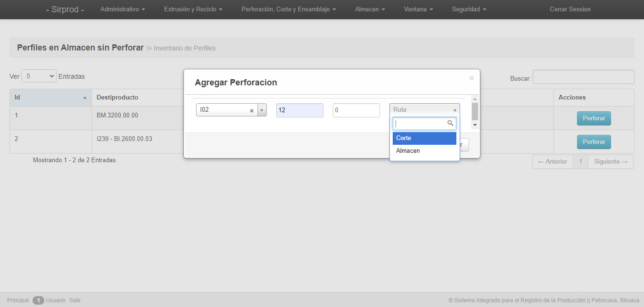Click the scroll down arrow in the modal
644x307 pixels.
475,125
